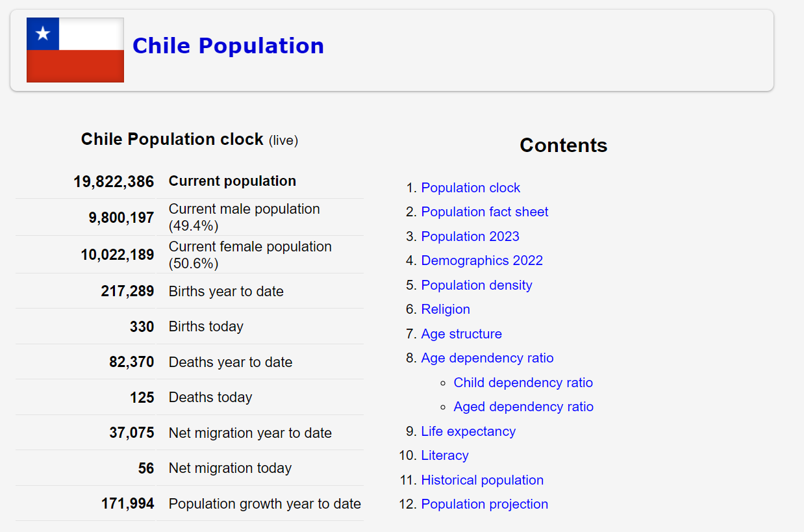Open Age dependency ratio link
The height and width of the screenshot is (532, 804).
tap(487, 358)
